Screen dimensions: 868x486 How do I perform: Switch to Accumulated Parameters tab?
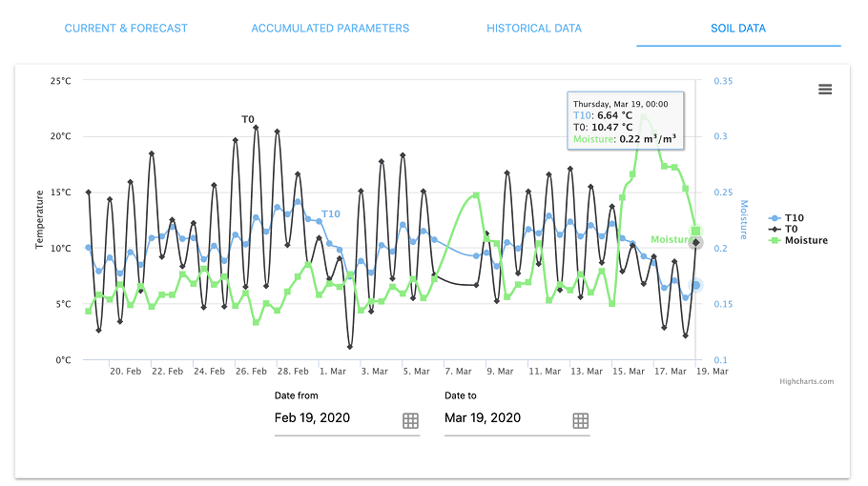tap(330, 29)
